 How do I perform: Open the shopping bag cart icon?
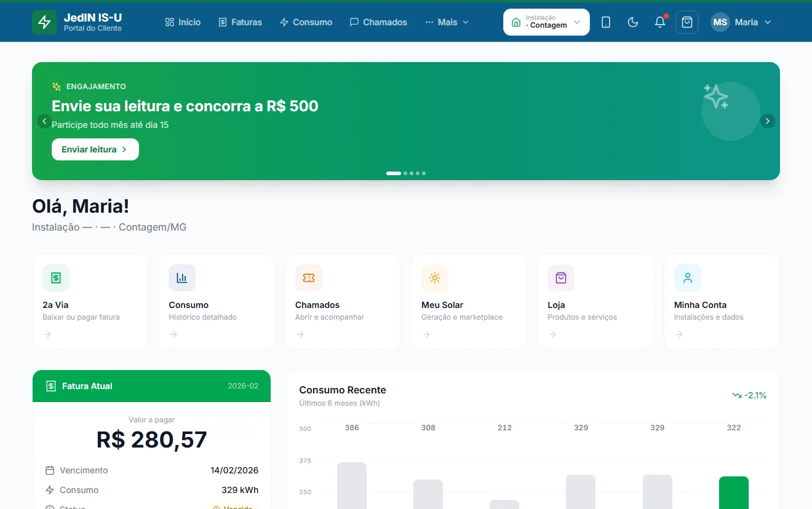click(x=687, y=22)
